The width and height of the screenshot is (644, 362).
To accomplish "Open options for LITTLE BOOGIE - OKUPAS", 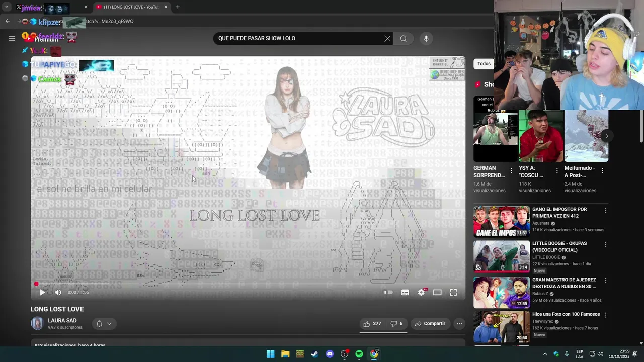I will tap(606, 244).
